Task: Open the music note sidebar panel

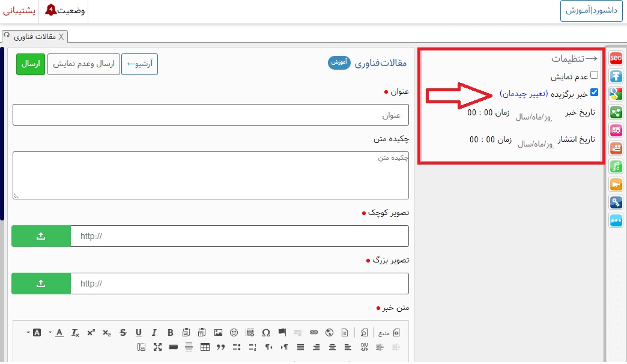Action: [x=616, y=166]
